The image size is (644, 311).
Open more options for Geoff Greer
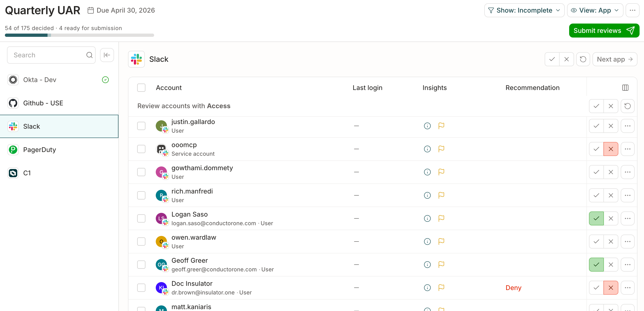coord(627,265)
